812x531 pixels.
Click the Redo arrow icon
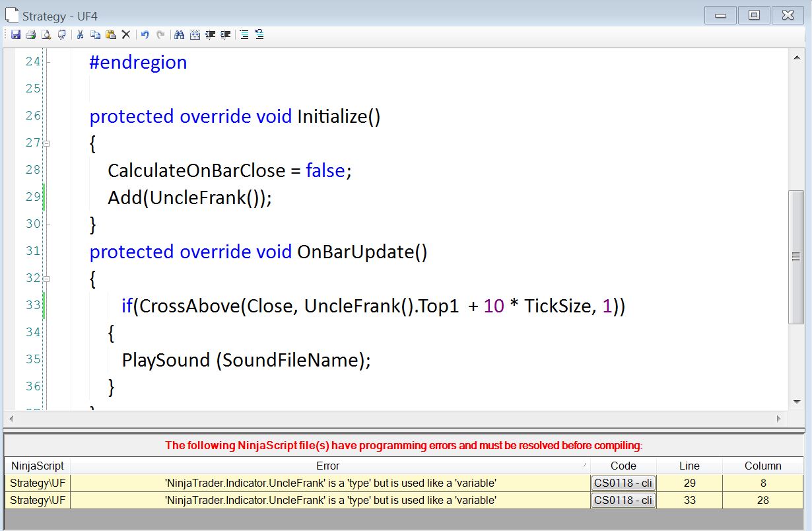tap(160, 35)
